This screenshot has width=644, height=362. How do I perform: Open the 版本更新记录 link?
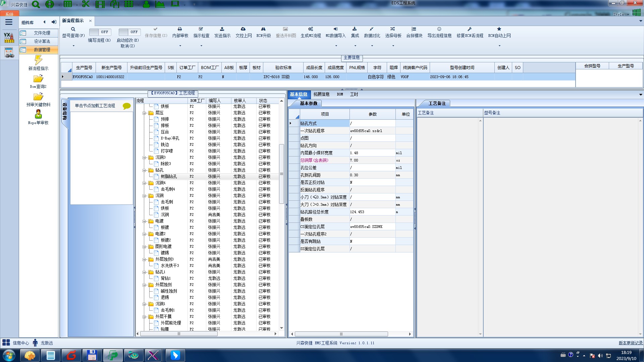pos(630,343)
